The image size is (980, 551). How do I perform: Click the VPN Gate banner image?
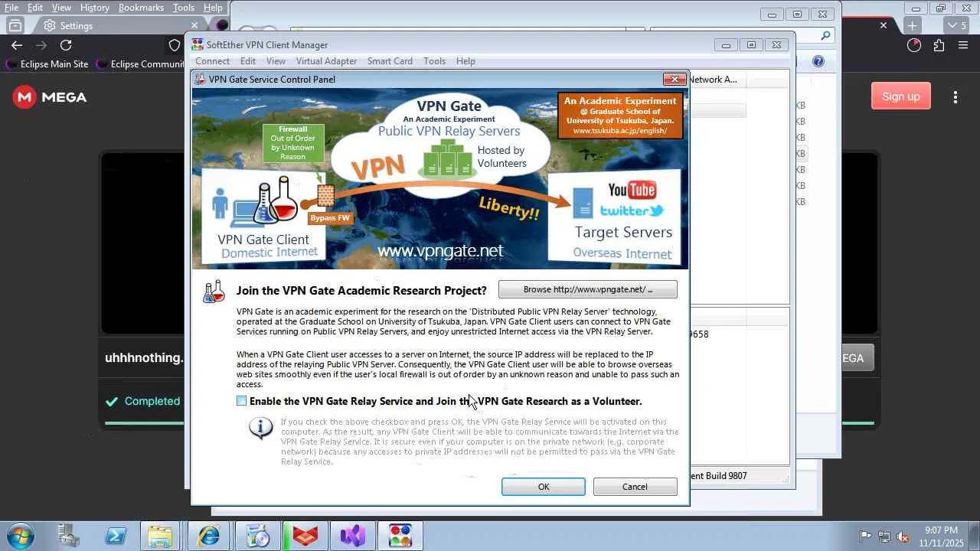coord(440,178)
